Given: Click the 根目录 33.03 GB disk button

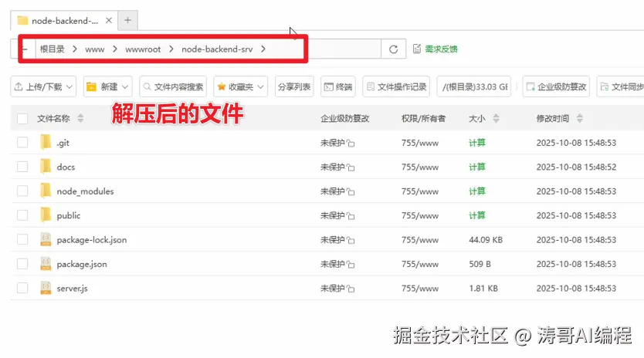Looking at the screenshot, I should click(474, 86).
